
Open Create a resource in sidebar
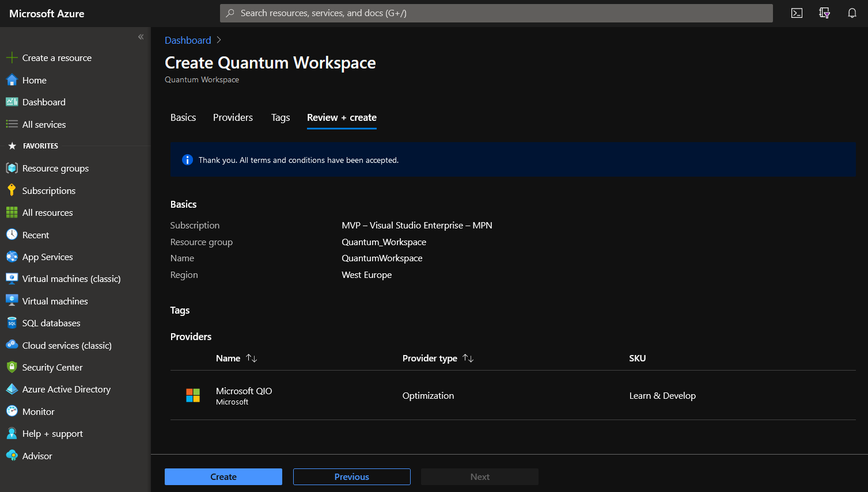(x=57, y=58)
